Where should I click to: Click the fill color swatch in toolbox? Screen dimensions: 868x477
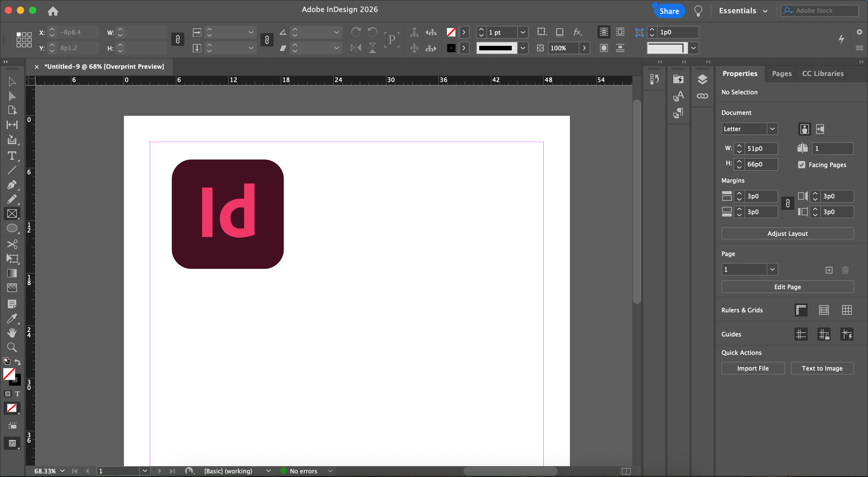pyautogui.click(x=9, y=374)
